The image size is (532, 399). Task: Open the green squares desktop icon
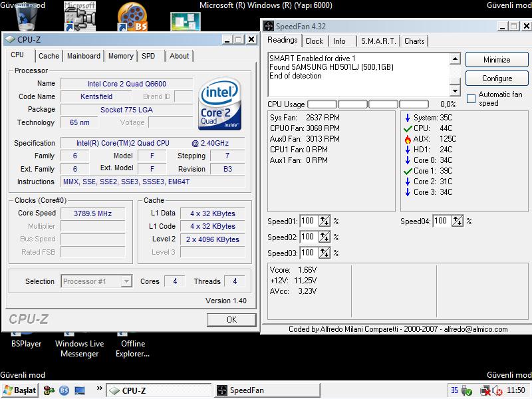click(186, 21)
